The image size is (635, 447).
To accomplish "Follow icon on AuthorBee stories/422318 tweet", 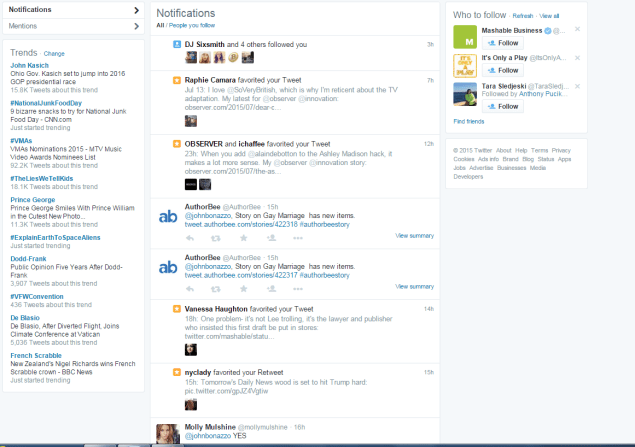I will click(271, 238).
